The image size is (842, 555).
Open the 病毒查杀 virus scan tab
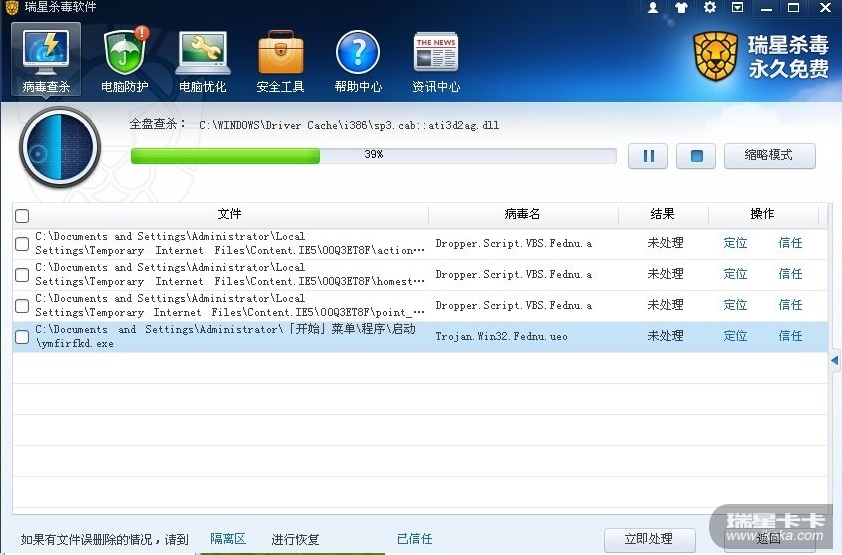[46, 60]
